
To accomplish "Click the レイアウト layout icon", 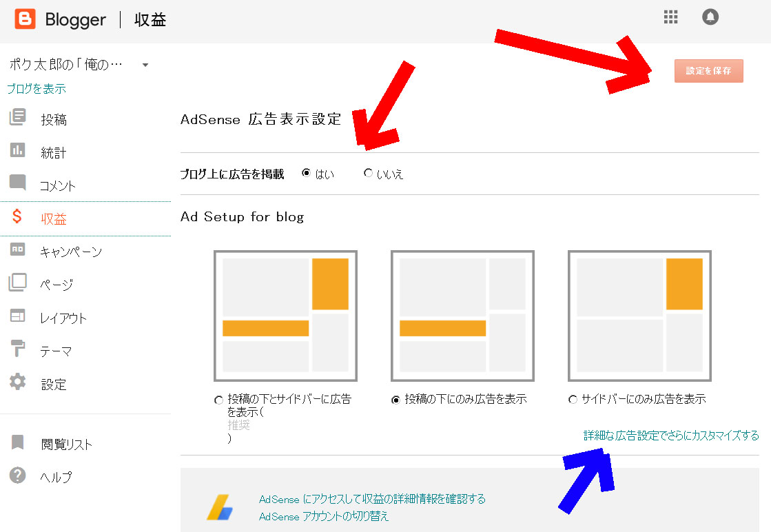I will (18, 315).
